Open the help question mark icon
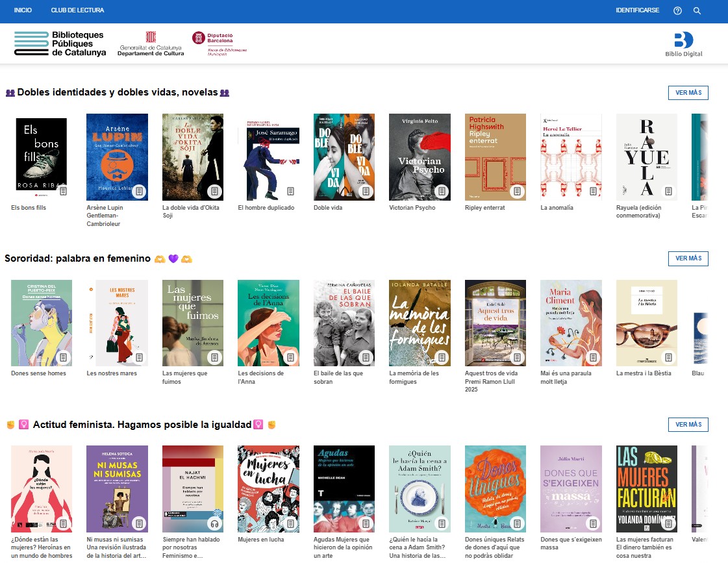Screen dimensions: 728x563 click(677, 10)
